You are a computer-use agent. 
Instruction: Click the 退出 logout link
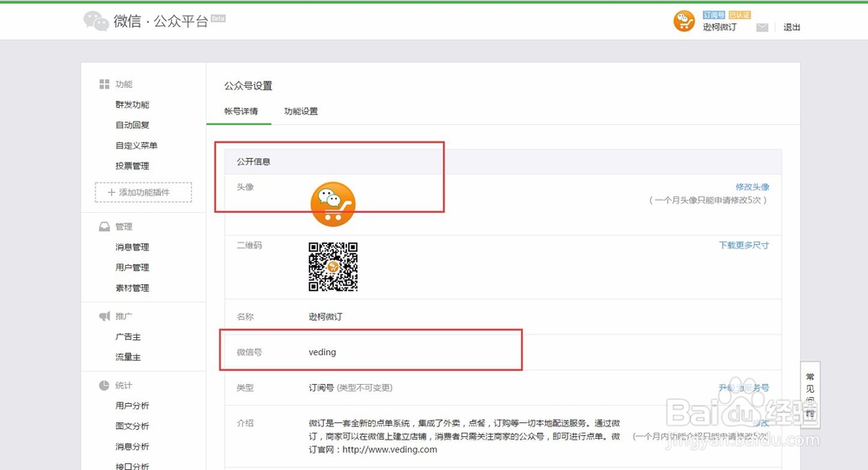click(x=792, y=27)
